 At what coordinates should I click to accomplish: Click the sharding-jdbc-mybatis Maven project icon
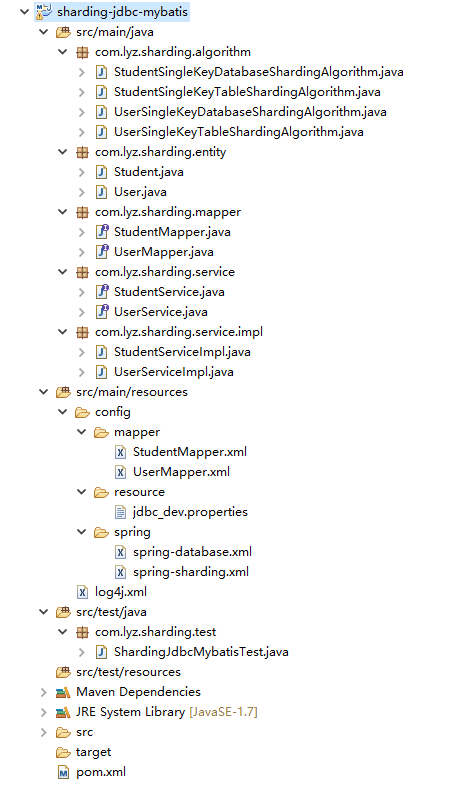pyautogui.click(x=44, y=12)
